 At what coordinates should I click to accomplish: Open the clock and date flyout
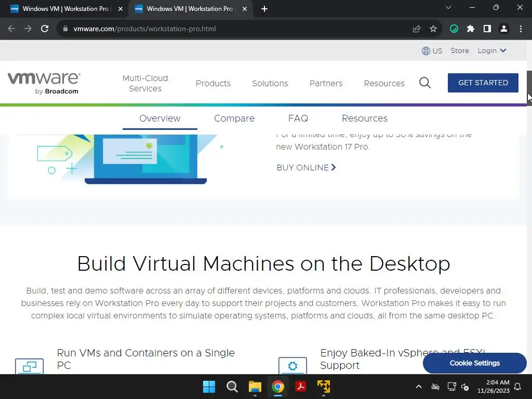point(494,387)
